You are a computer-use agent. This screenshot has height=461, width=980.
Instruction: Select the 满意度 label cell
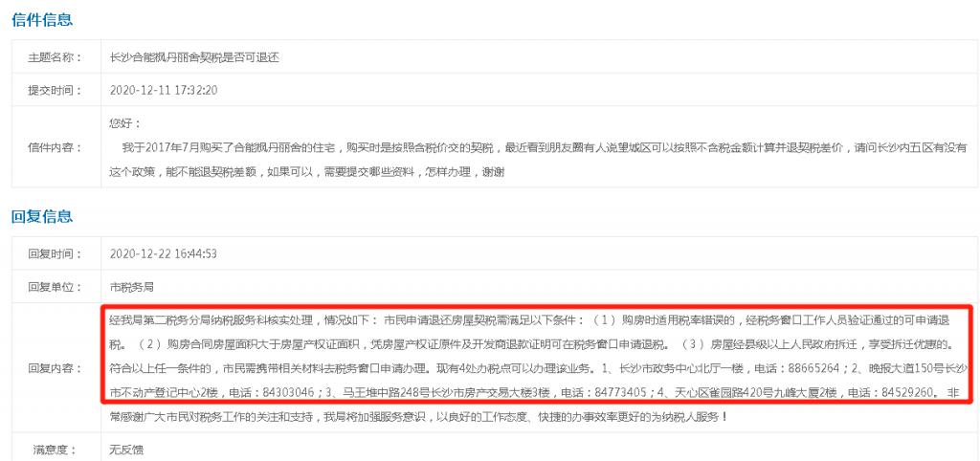56,449
